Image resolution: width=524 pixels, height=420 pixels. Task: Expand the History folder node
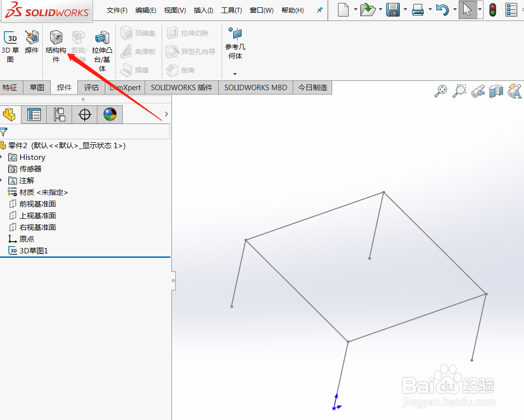1,157
